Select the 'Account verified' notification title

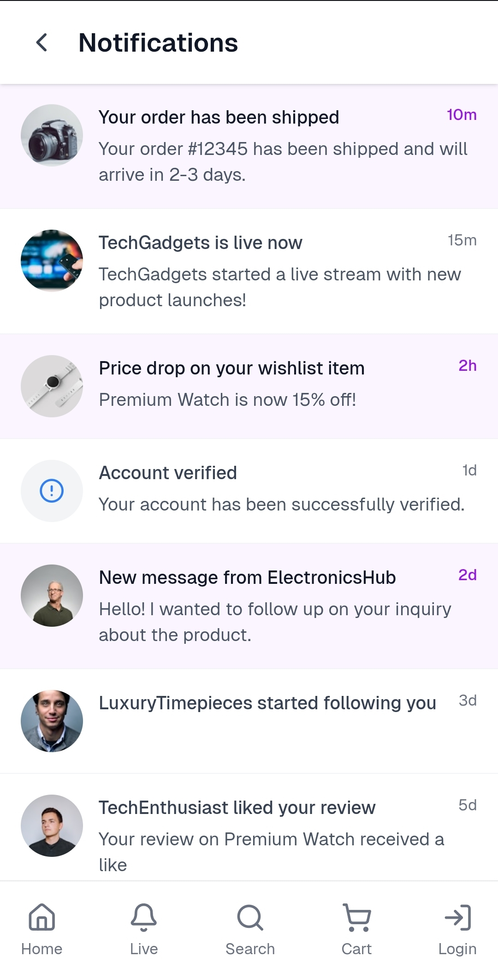[168, 473]
